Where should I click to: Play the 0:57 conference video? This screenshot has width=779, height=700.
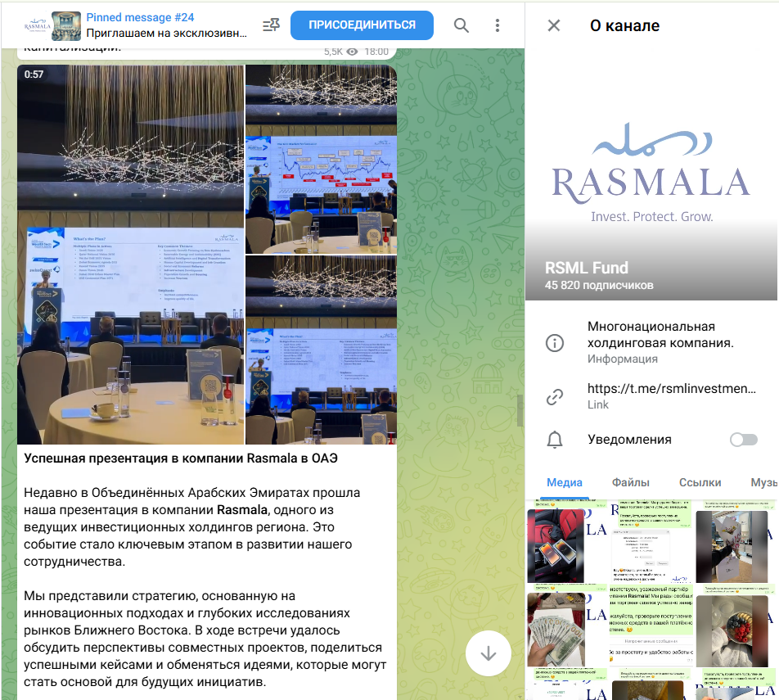pos(131,255)
